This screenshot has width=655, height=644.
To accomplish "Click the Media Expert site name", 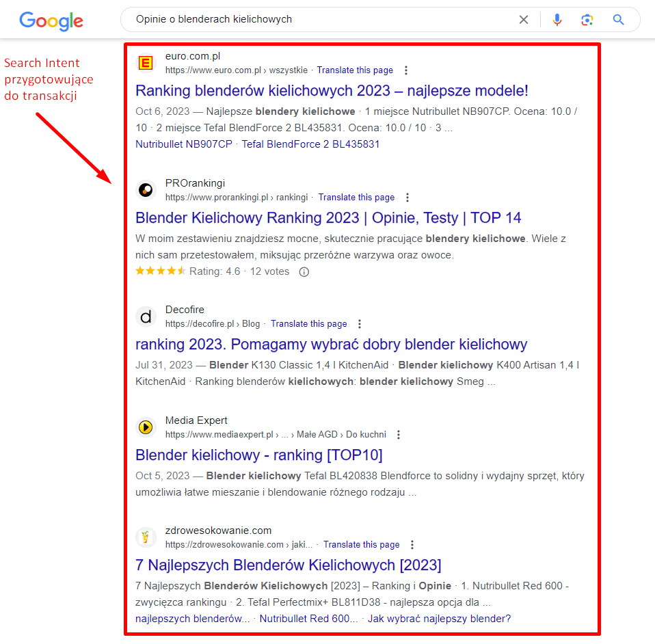I will [196, 420].
